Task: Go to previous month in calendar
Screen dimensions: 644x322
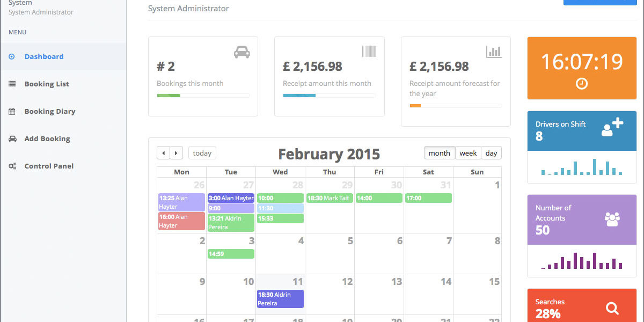Action: click(x=164, y=153)
